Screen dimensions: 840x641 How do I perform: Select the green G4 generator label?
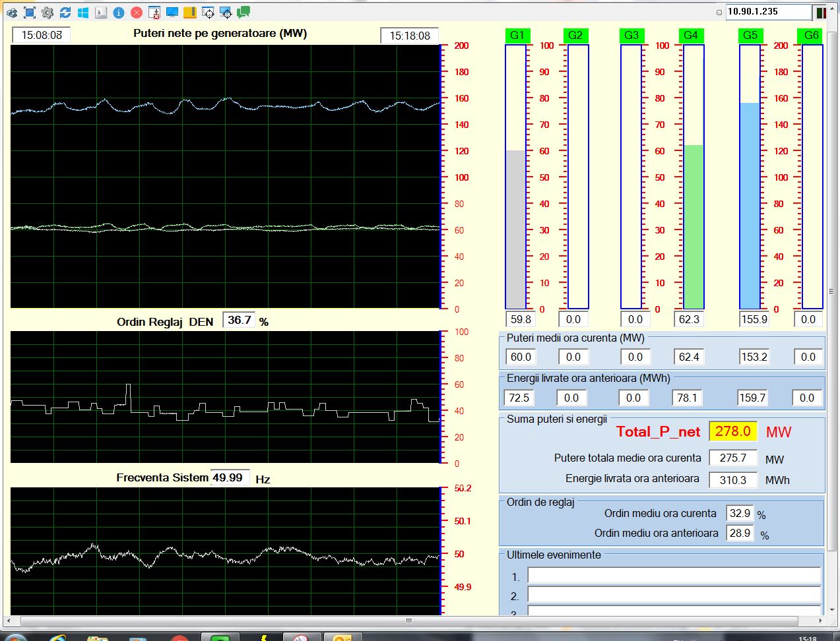click(x=691, y=36)
